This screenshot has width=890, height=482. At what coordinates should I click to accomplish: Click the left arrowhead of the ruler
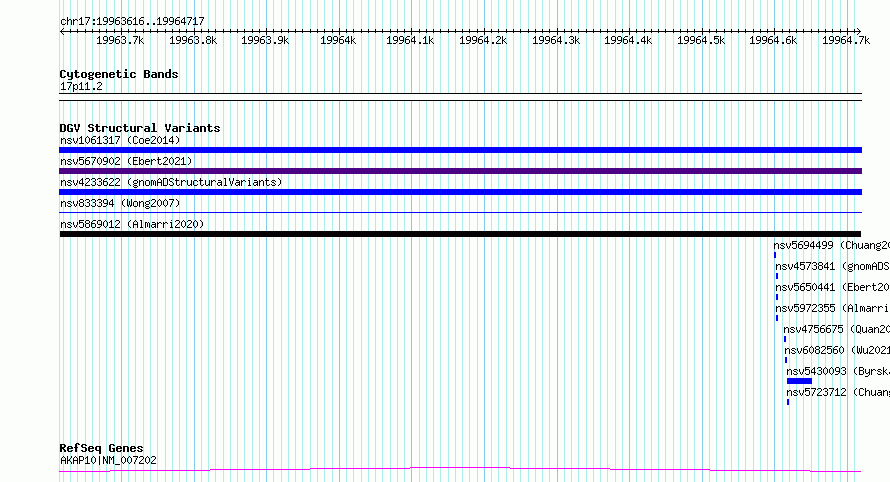tap(62, 32)
